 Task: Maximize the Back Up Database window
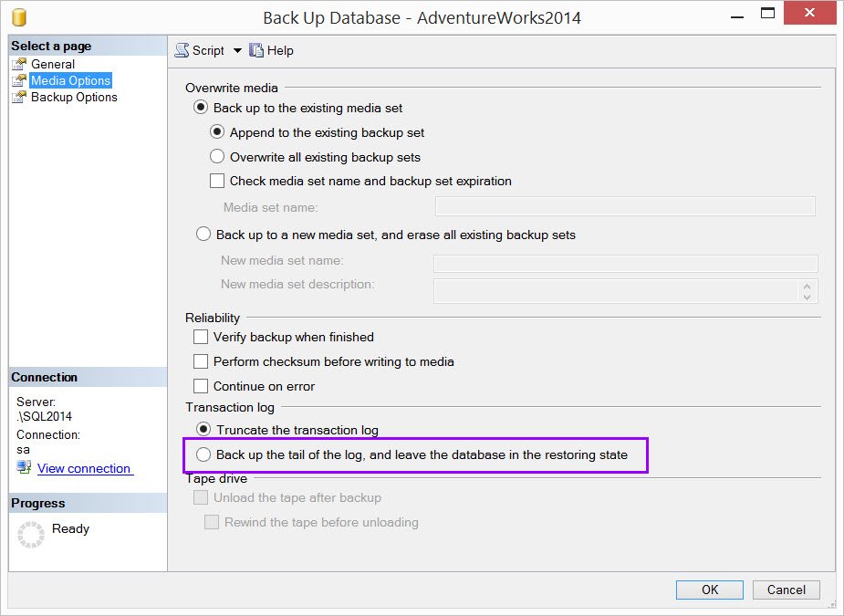[x=767, y=14]
